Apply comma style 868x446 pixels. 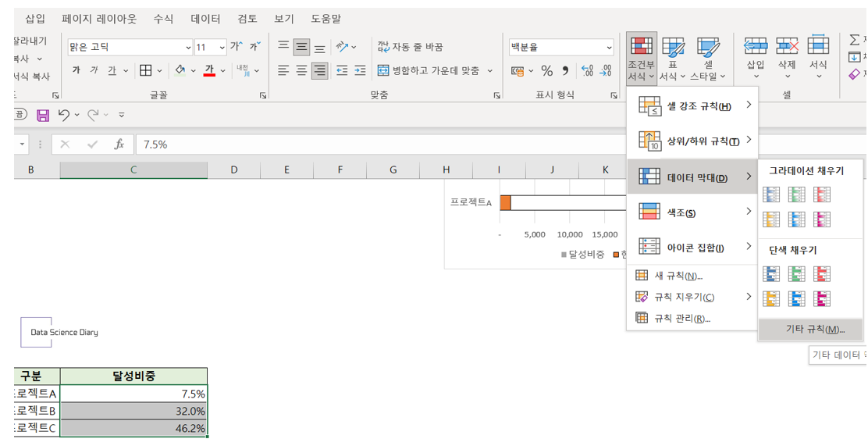click(x=565, y=71)
